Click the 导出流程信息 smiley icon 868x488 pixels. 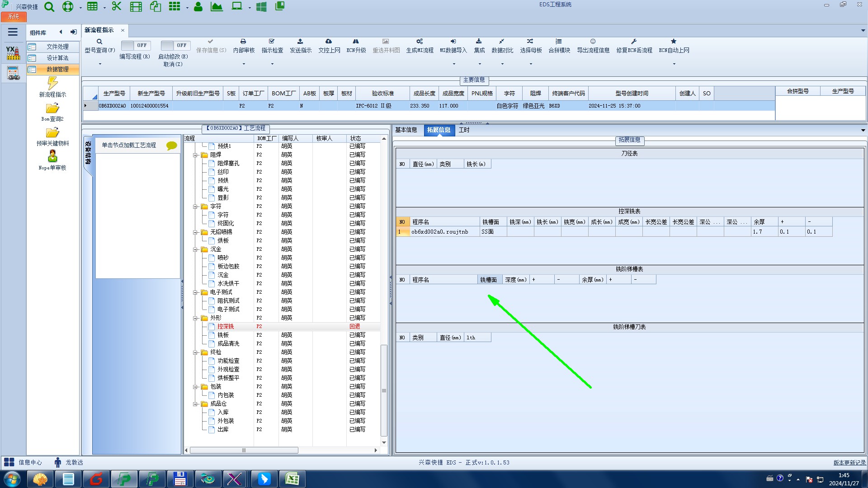click(x=593, y=42)
